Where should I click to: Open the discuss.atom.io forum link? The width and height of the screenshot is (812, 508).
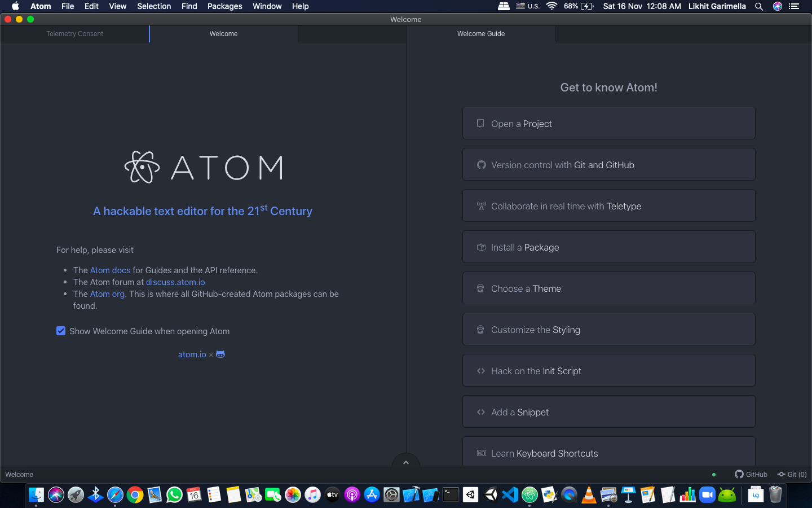(175, 282)
